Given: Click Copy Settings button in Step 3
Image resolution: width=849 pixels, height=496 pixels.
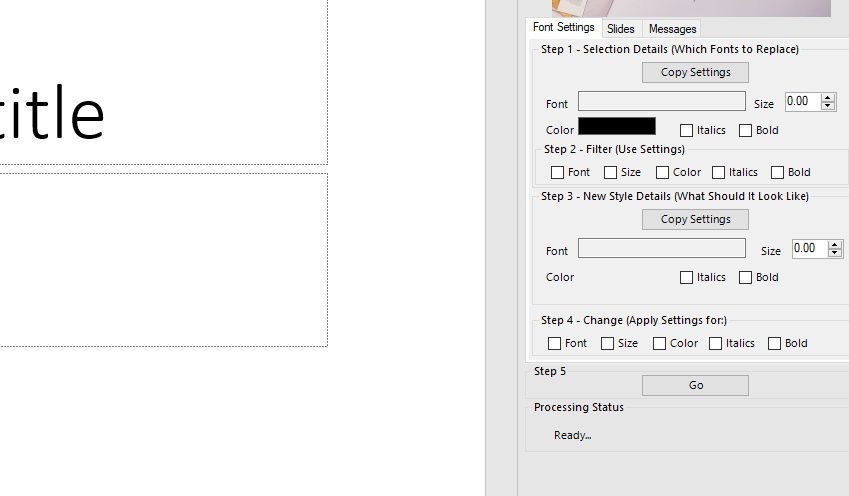Looking at the screenshot, I should click(695, 219).
